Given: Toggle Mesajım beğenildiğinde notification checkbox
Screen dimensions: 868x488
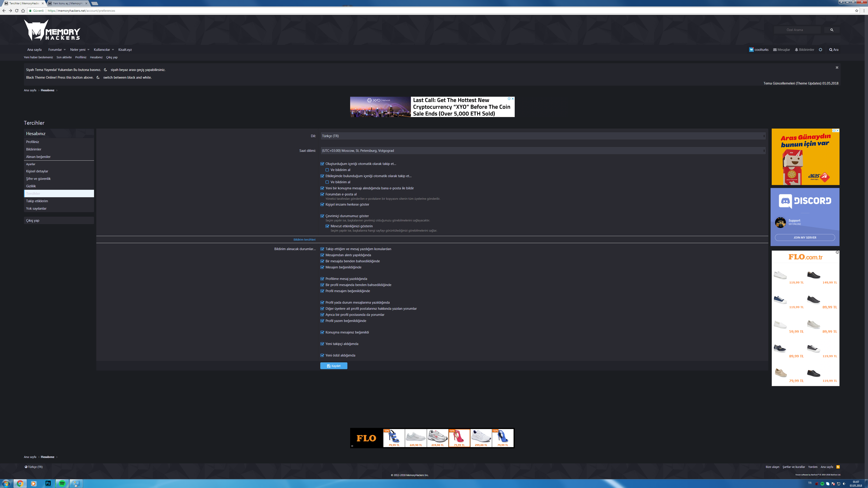Looking at the screenshot, I should click(322, 267).
